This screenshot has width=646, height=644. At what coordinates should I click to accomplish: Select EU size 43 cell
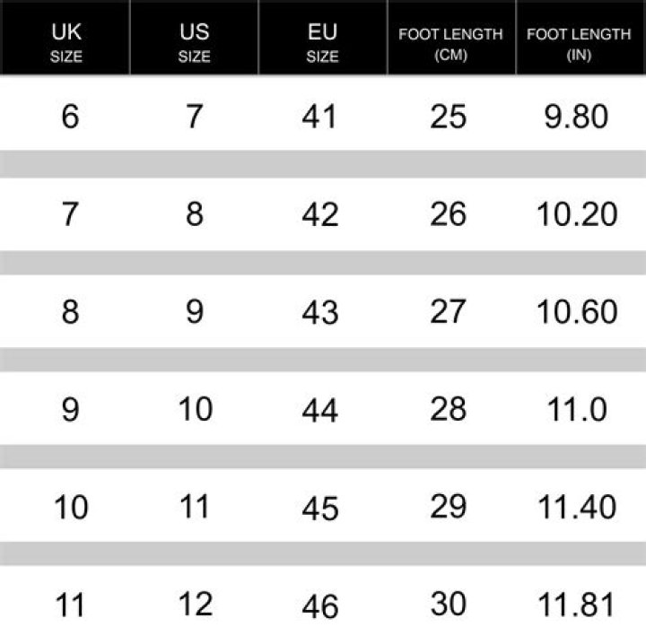(x=320, y=312)
